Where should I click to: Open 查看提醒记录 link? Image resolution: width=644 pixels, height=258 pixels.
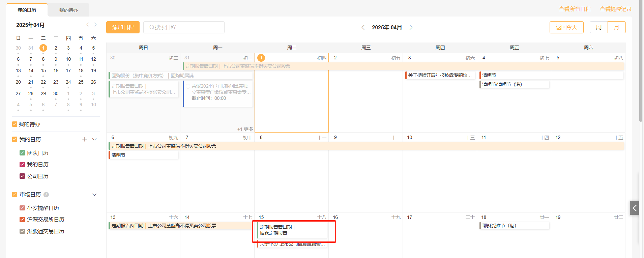point(616,9)
